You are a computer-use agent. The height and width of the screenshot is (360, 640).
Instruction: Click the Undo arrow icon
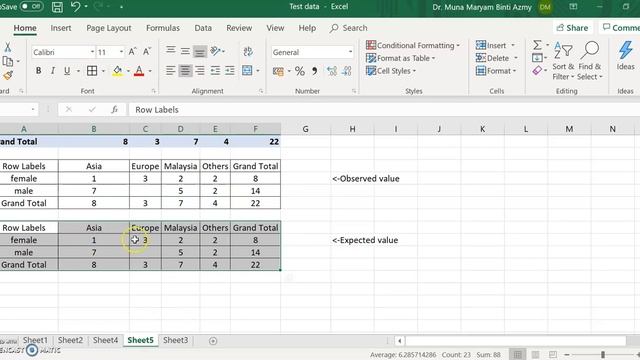click(76, 6)
